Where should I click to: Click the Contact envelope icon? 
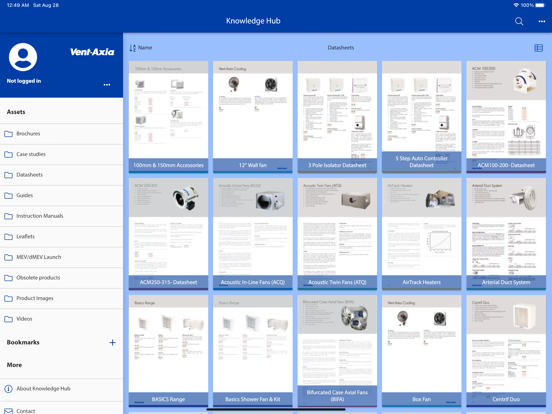pos(8,411)
